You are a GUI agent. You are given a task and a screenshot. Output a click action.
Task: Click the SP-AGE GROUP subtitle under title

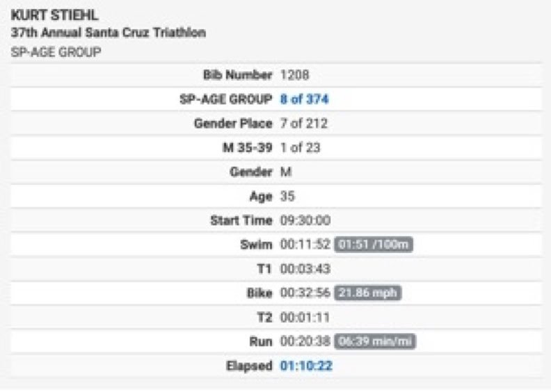point(56,52)
